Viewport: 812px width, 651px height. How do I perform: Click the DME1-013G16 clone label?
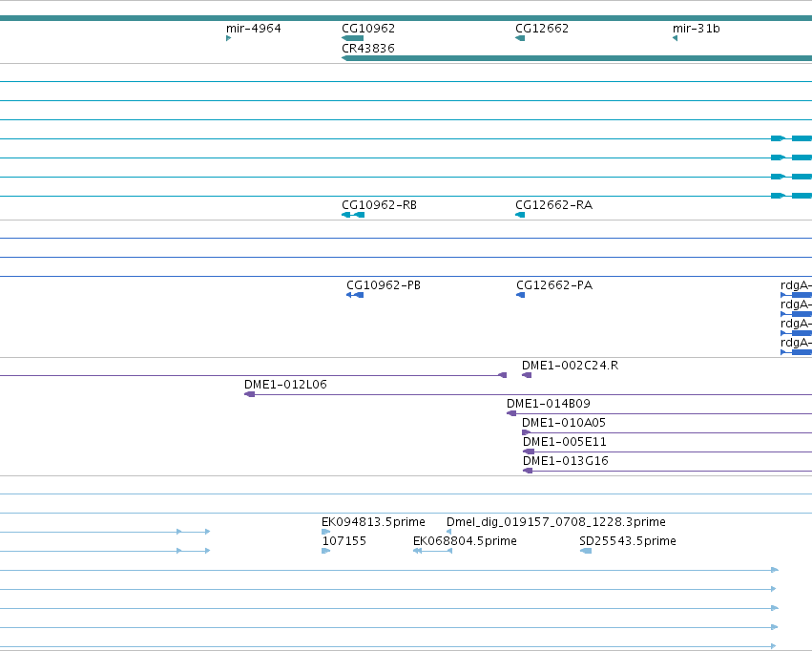(566, 461)
